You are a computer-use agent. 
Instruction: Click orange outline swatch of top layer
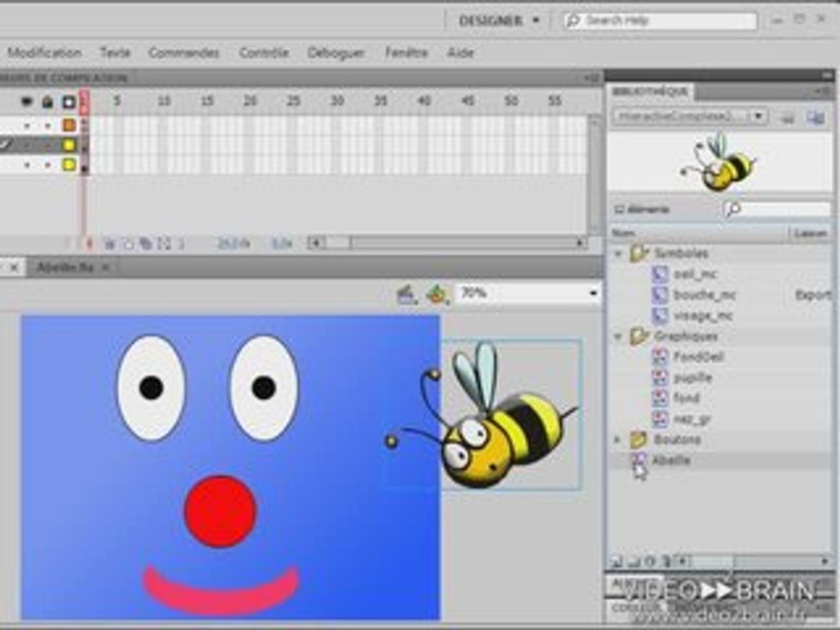tap(69, 125)
